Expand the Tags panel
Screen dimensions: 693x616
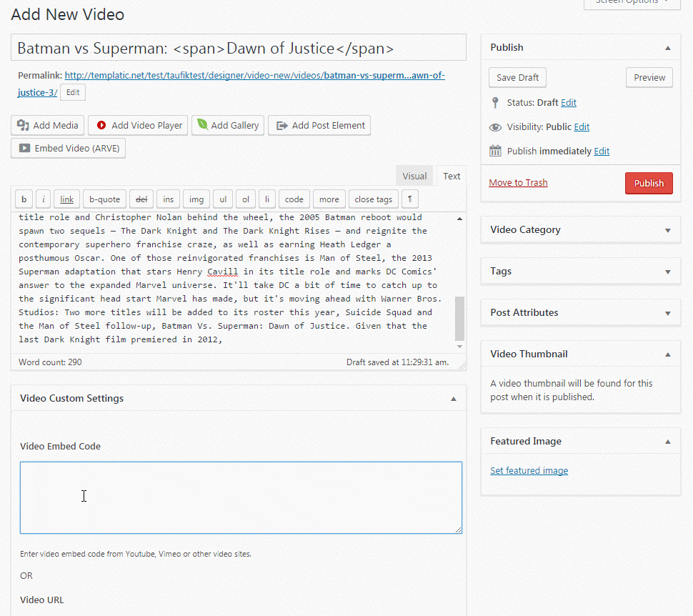(x=668, y=272)
